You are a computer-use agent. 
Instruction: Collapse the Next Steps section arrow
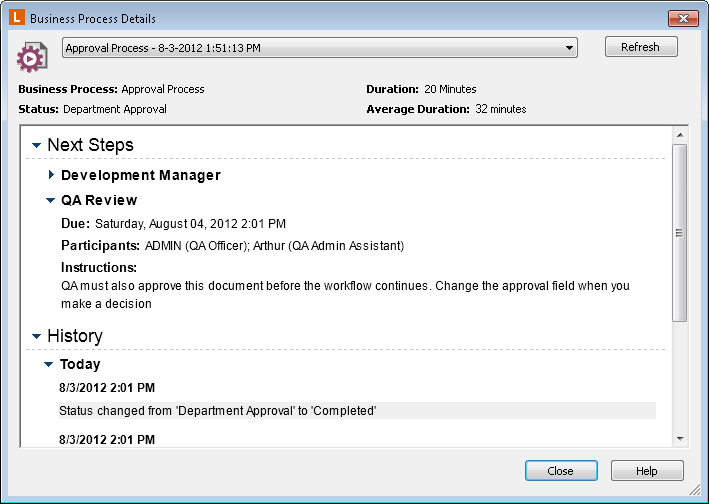[37, 146]
